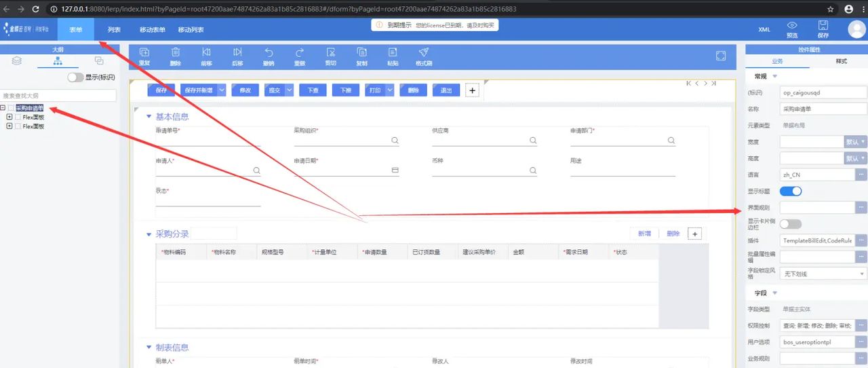This screenshot has width=868, height=368.
Task: Click the 保存 button on the form
Action: (x=161, y=90)
